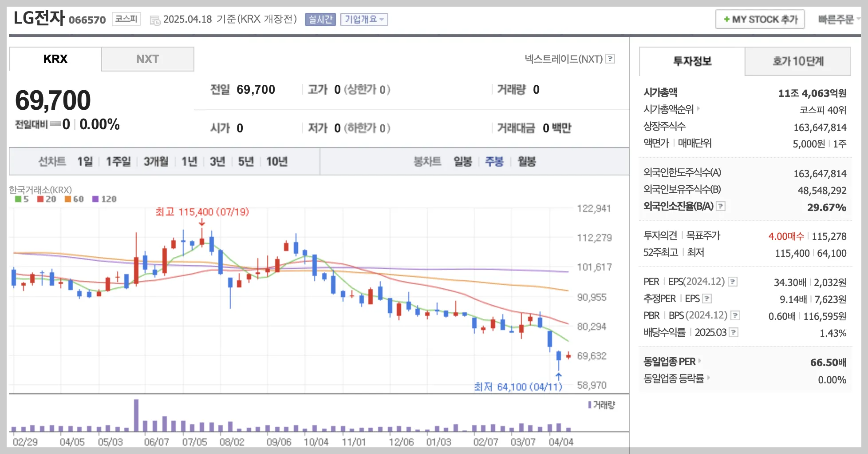This screenshot has height=454, width=868.
Task: Open the 동일업종 등락률 link
Action: click(674, 378)
